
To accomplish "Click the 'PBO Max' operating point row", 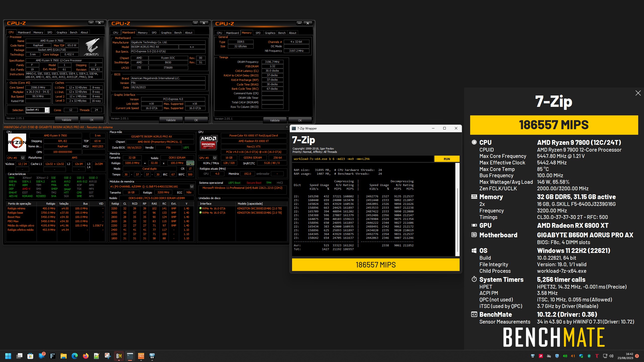I will point(56,221).
